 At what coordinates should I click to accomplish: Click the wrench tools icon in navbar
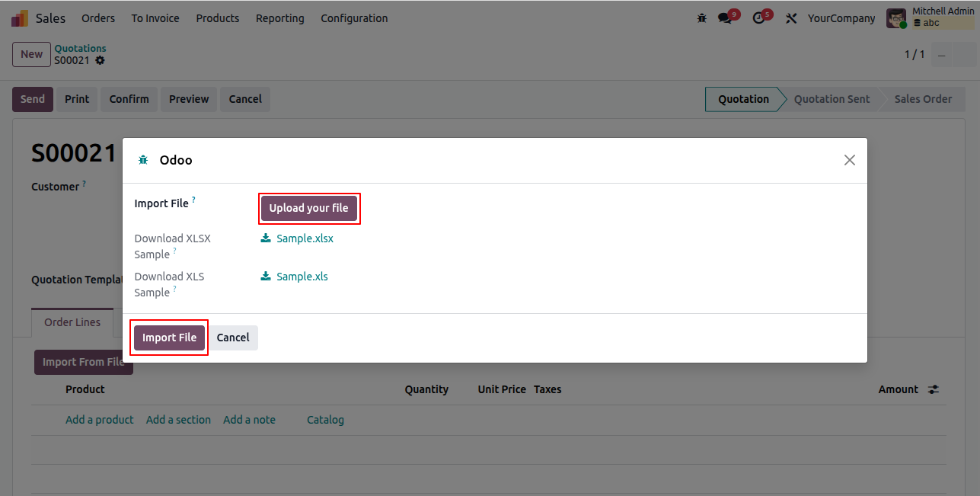[x=791, y=18]
